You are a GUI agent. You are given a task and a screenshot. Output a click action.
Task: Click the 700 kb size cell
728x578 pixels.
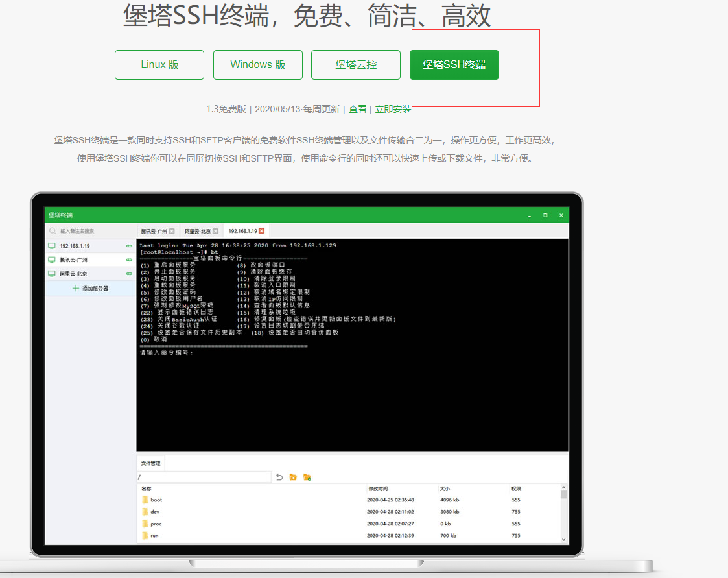(x=448, y=536)
